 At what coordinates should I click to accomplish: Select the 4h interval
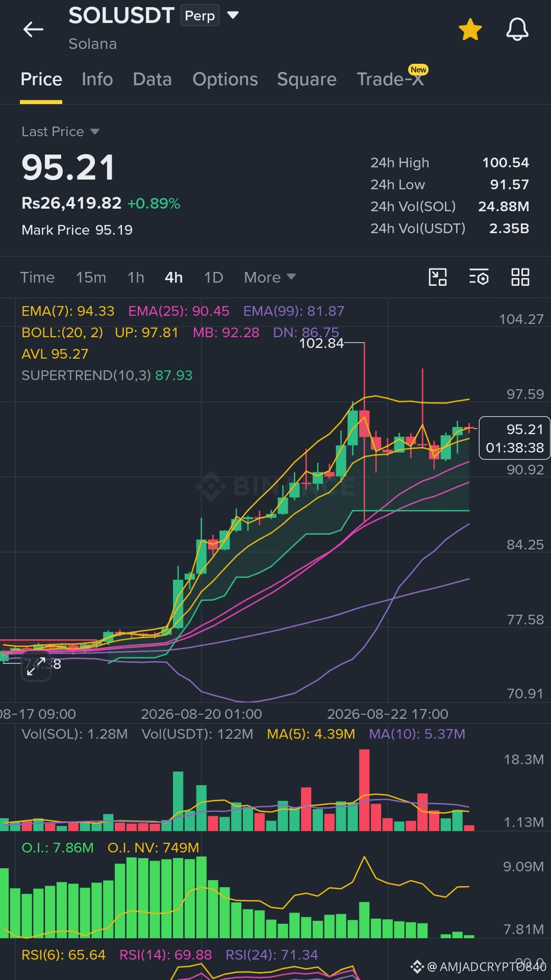(x=173, y=278)
